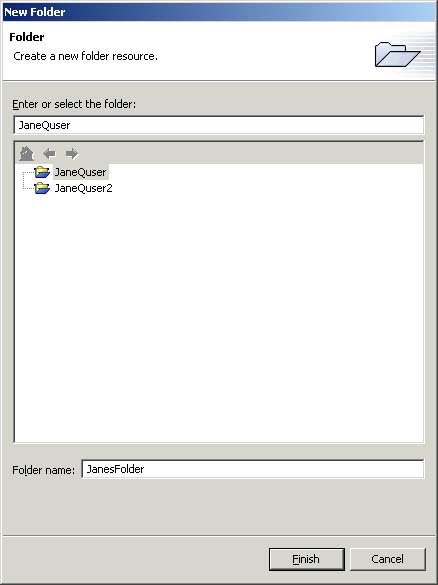Click the home icon above folder tree
The height and width of the screenshot is (585, 438).
[26, 153]
